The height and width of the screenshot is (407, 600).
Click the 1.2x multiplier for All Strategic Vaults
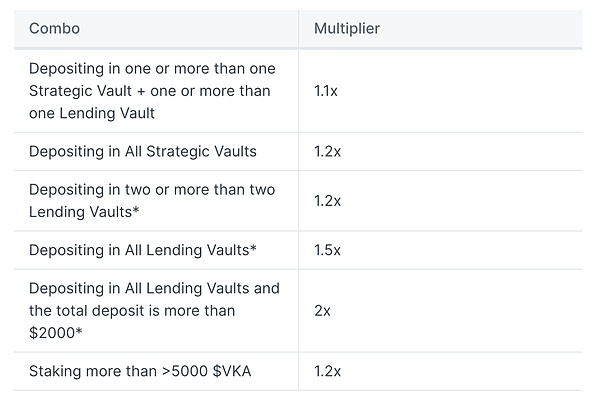[x=327, y=151]
